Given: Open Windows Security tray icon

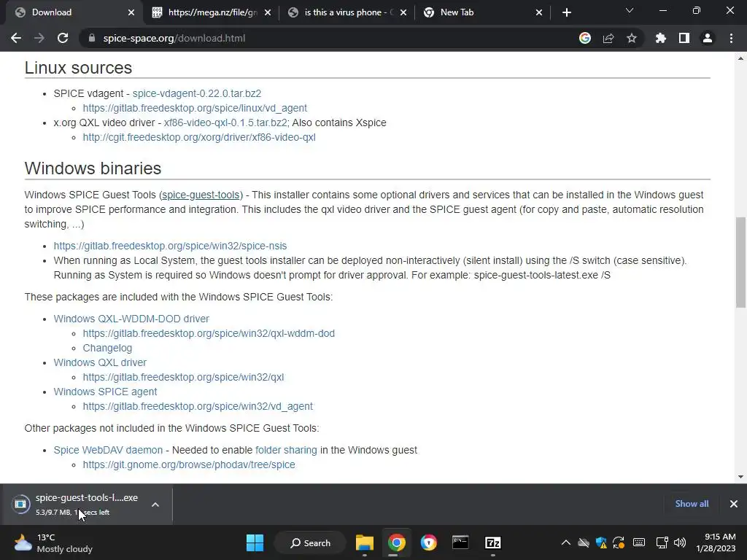Looking at the screenshot, I should [601, 542].
